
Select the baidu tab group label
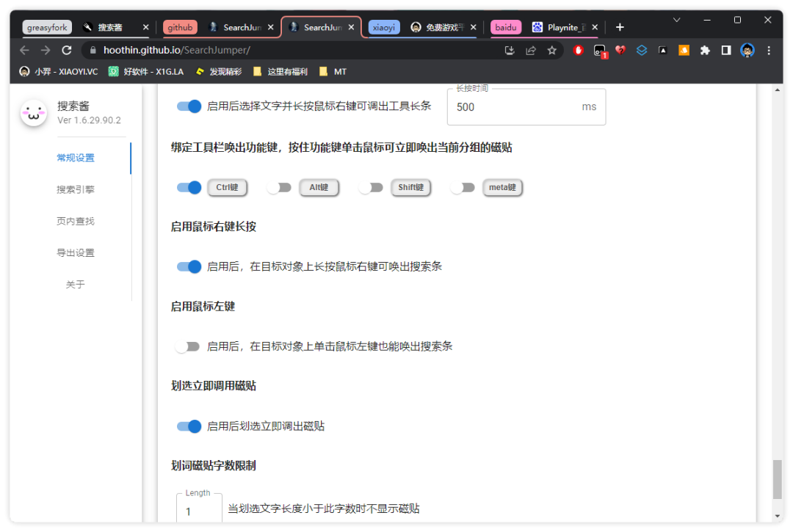[506, 27]
